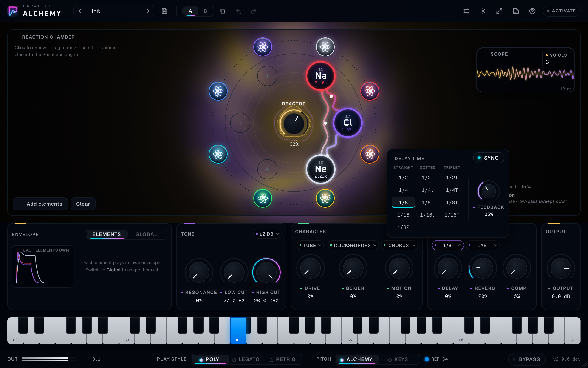
Task: Remove the Ne neon element
Action: (320, 169)
